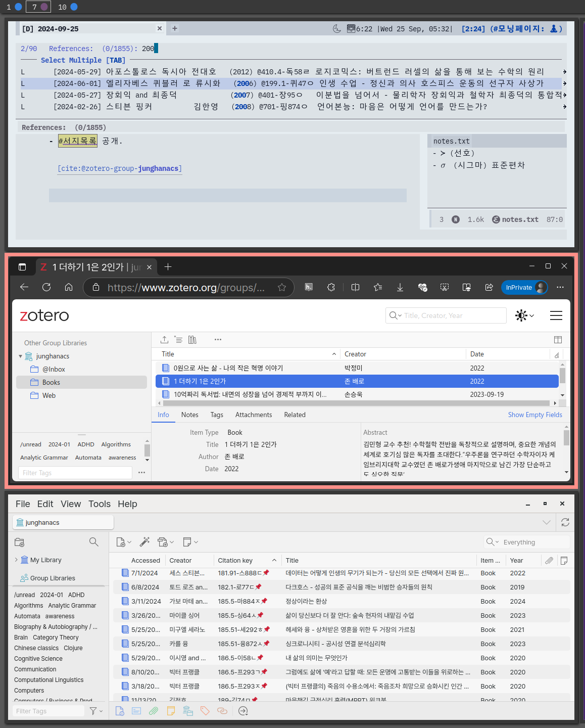Open View menu in Zotero desktop
This screenshot has width=585, height=728.
coord(71,504)
